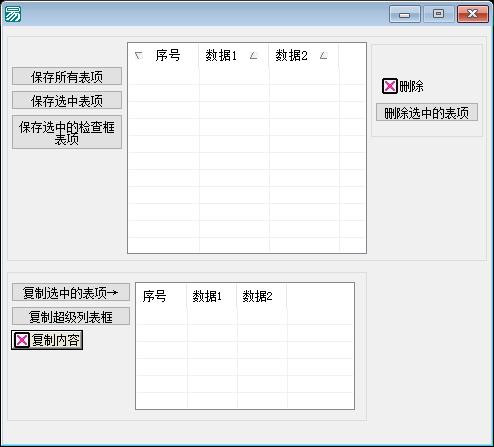This screenshot has width=494, height=447.
Task: Click the app icon in title bar
Action: (x=13, y=14)
